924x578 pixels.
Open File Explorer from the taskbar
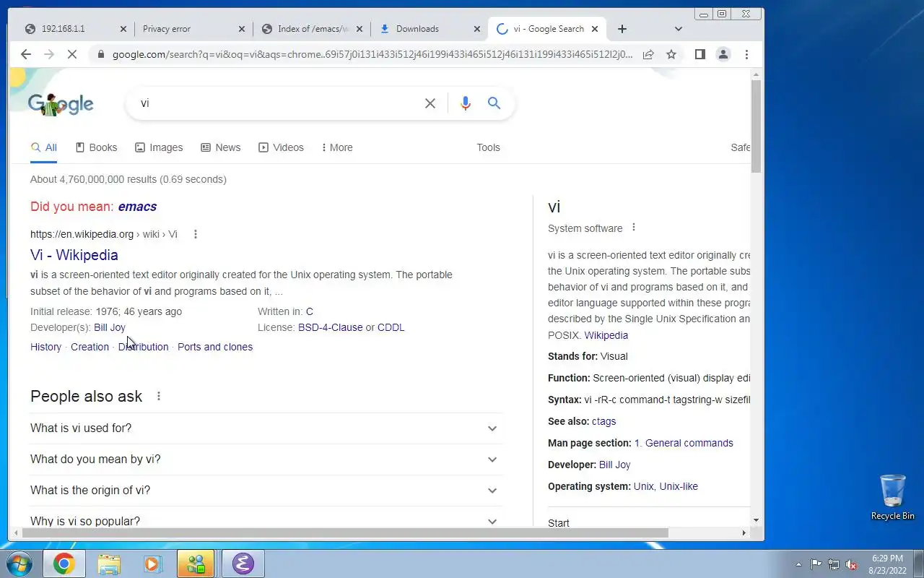(x=108, y=564)
